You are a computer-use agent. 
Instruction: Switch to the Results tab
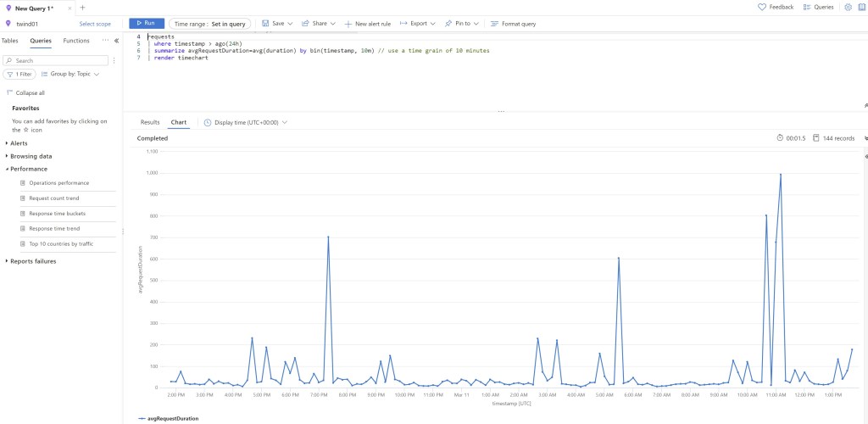coord(150,122)
